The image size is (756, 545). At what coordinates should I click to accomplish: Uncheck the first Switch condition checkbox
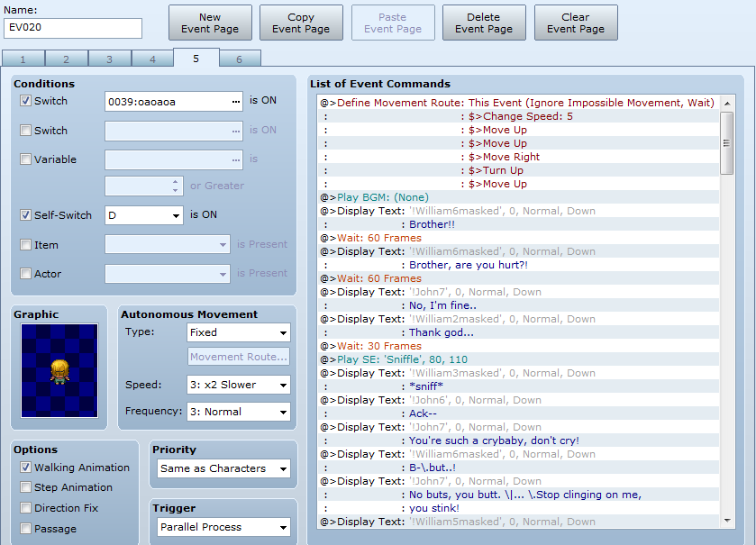26,101
